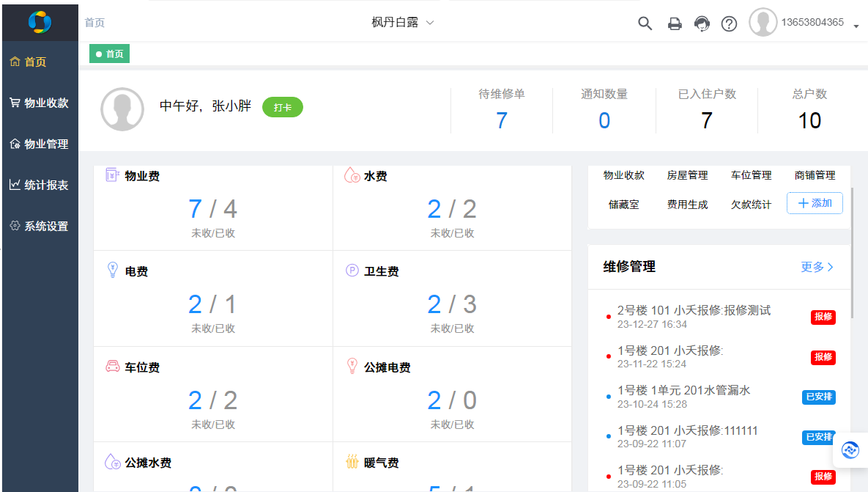Click the printer icon in header
Image resolution: width=868 pixels, height=492 pixels.
[675, 23]
